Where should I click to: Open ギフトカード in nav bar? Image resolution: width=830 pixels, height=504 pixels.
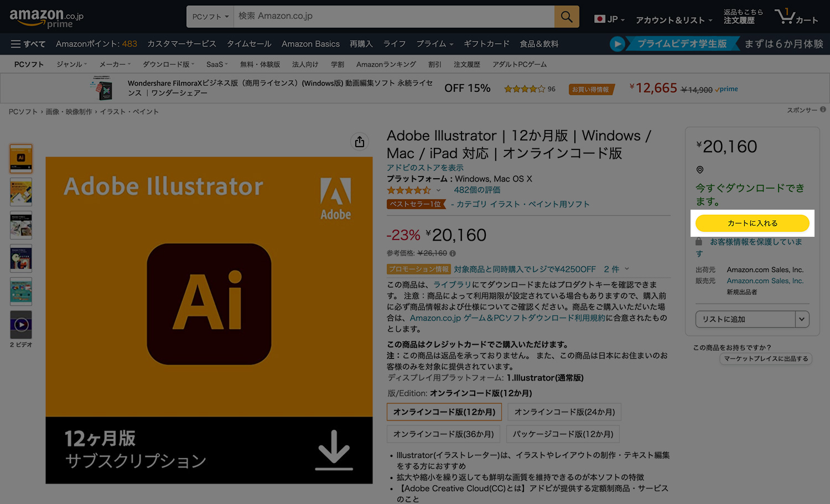[x=486, y=44]
